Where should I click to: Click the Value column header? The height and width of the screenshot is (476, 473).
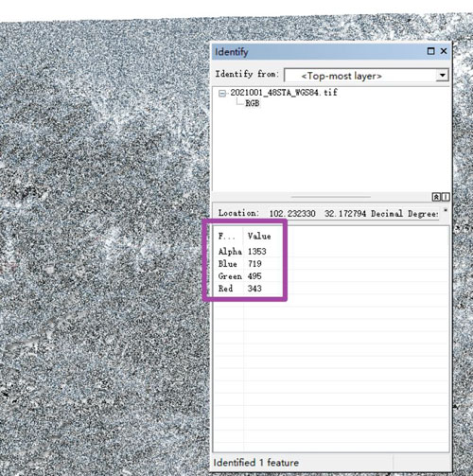259,237
